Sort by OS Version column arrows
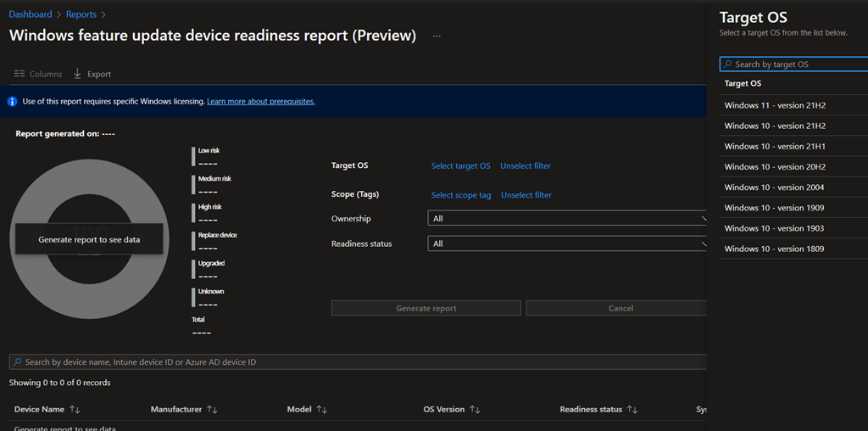The height and width of the screenshot is (431, 868). pyautogui.click(x=475, y=410)
